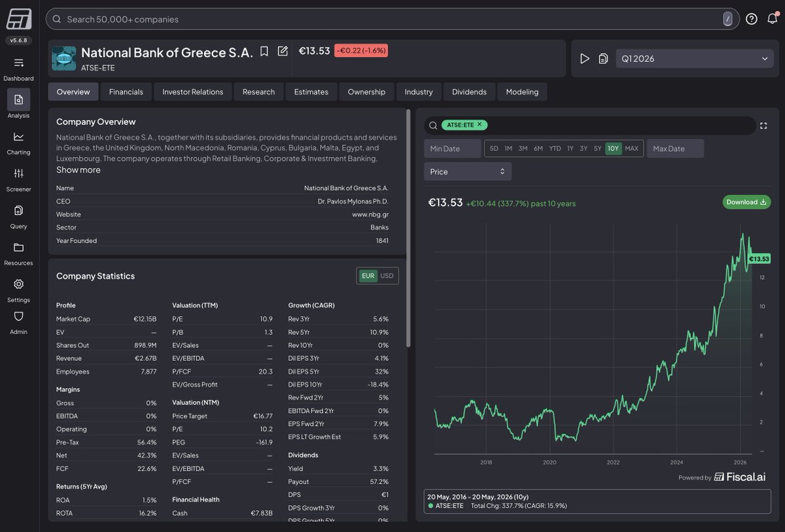Open the Q1 2026 period dropdown

[695, 59]
